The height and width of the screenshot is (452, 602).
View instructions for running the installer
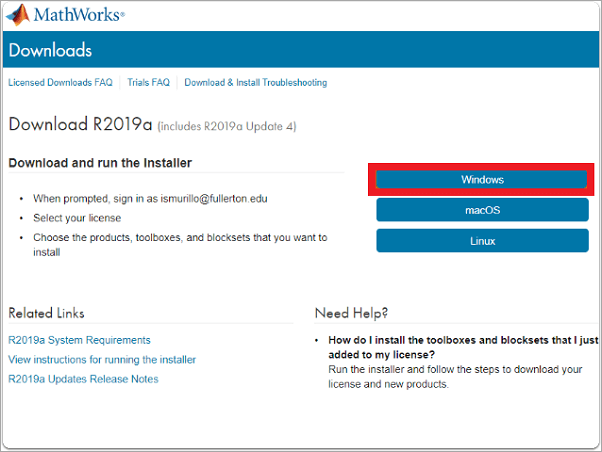(x=102, y=359)
